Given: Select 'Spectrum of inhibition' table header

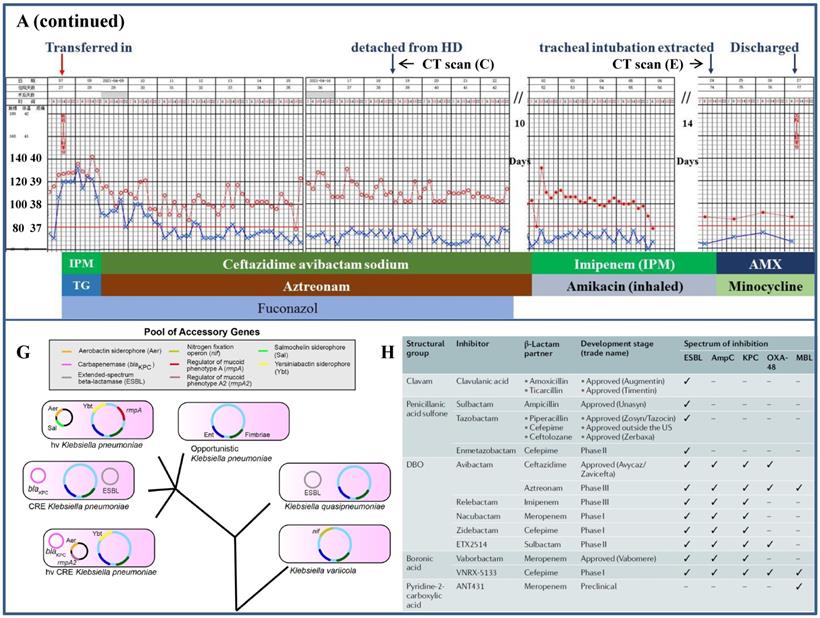Looking at the screenshot, I should click(x=726, y=344).
